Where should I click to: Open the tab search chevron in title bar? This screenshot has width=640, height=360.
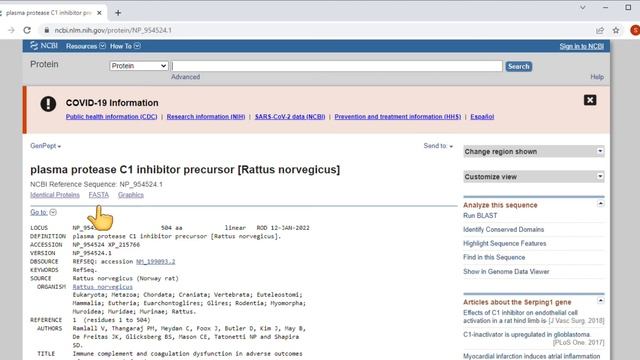click(582, 7)
